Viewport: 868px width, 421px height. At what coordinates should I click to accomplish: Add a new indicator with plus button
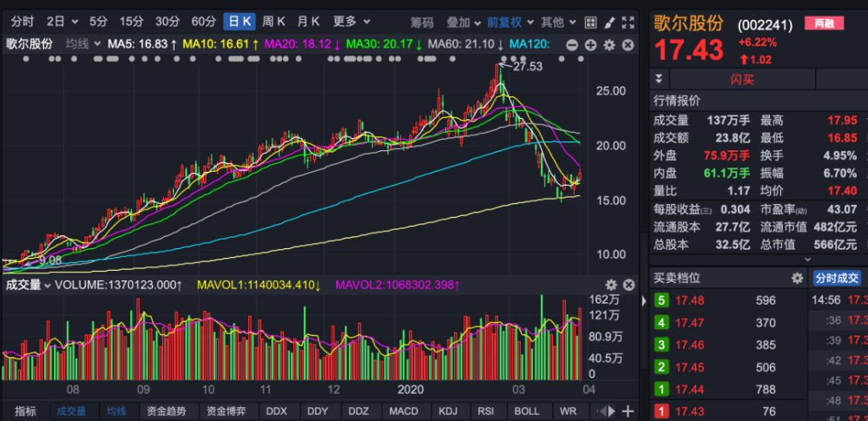[x=628, y=411]
